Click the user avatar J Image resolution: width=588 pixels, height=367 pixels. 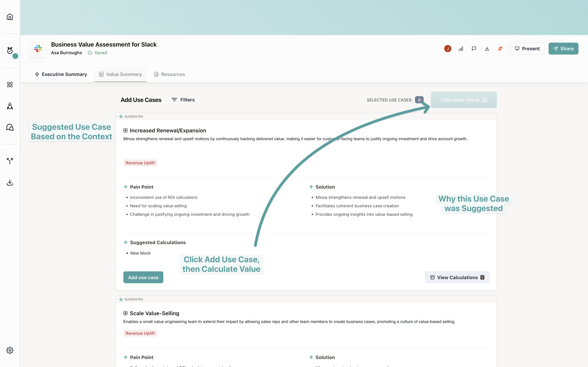(x=448, y=49)
